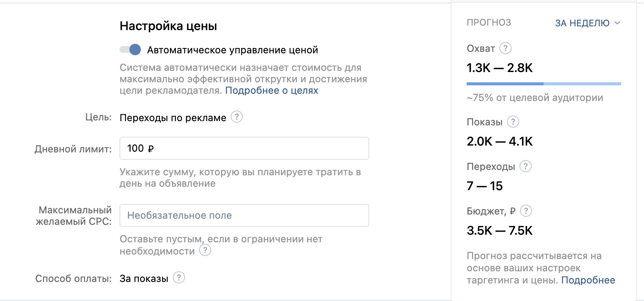Click the help icon beside За показы
644x301 pixels.
click(x=179, y=278)
